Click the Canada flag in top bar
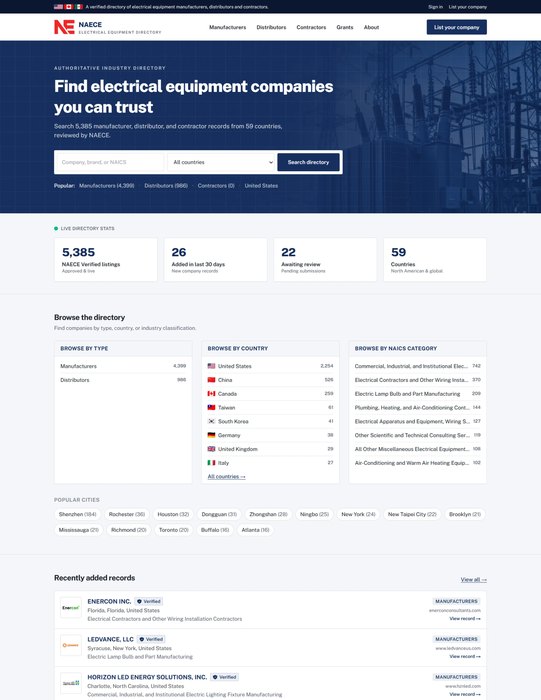541x700 pixels. click(x=69, y=7)
